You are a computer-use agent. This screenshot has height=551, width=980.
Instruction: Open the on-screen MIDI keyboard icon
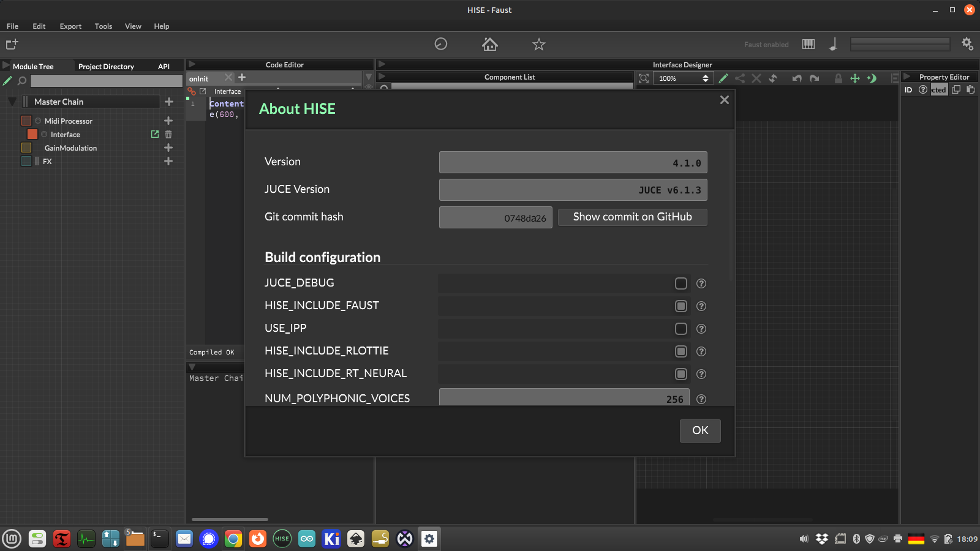(x=808, y=43)
